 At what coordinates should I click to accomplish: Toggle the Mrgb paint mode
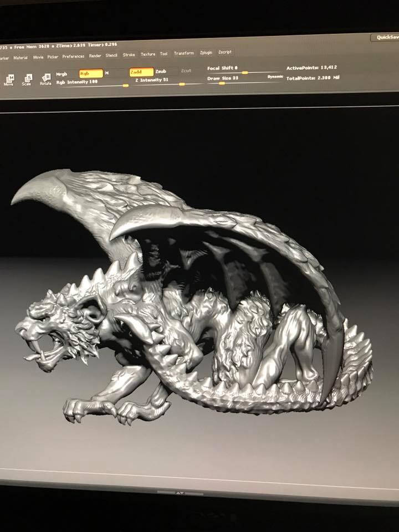point(63,73)
